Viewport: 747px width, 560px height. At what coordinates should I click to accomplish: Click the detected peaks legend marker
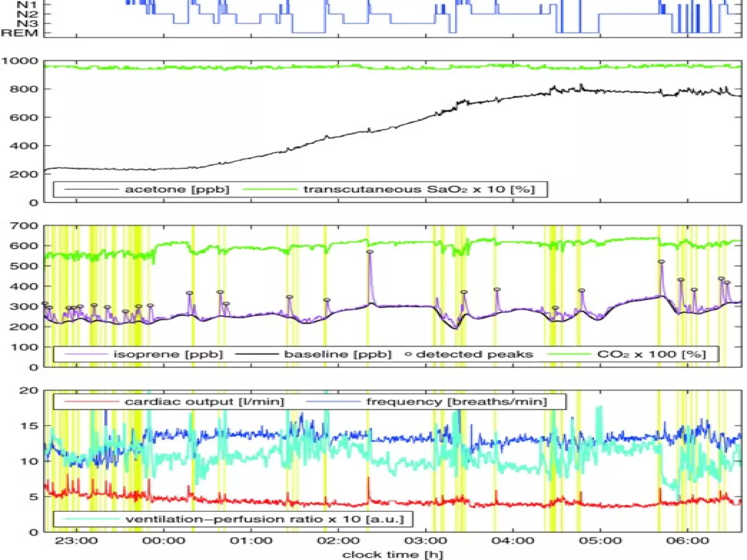click(x=409, y=354)
